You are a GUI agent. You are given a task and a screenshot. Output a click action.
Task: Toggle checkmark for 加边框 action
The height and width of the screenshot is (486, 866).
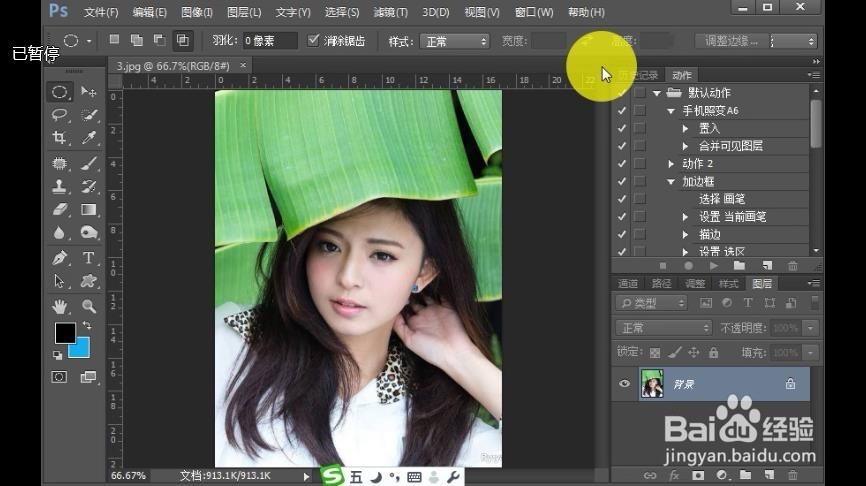[x=622, y=181]
